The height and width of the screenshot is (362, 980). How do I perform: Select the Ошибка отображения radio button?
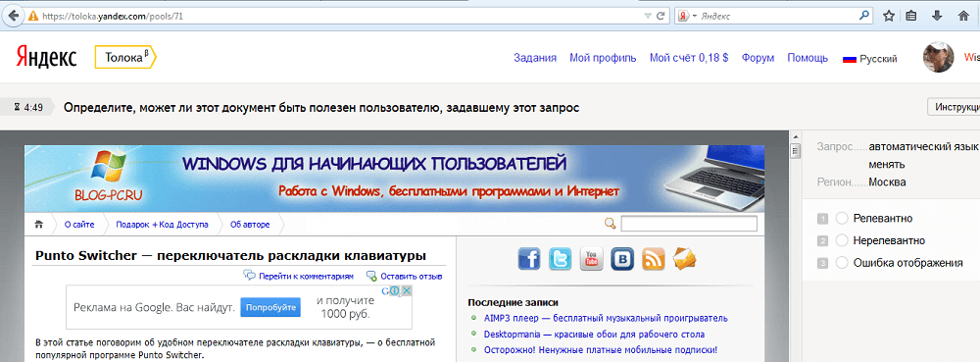click(x=842, y=263)
